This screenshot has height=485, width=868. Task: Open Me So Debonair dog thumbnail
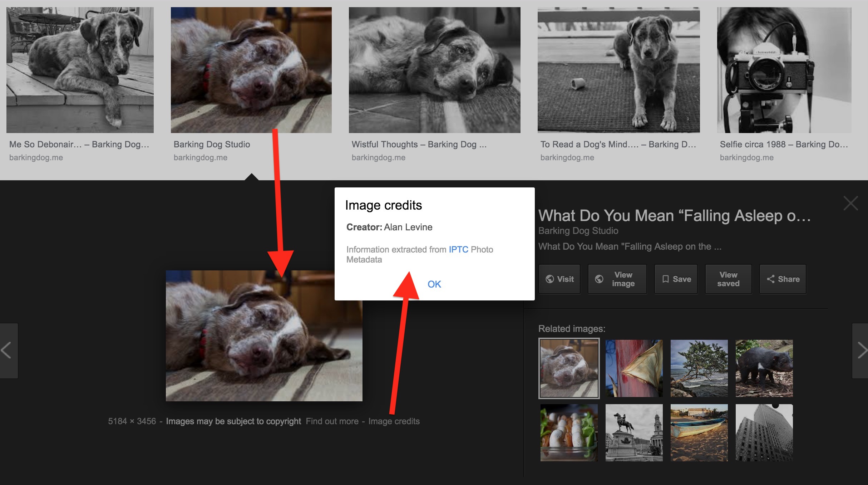pos(80,70)
